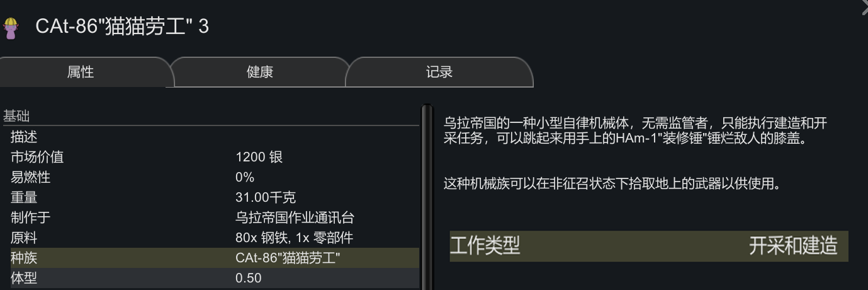Open the 健康 tab
Viewport: 868px width, 290px height.
pos(259,72)
